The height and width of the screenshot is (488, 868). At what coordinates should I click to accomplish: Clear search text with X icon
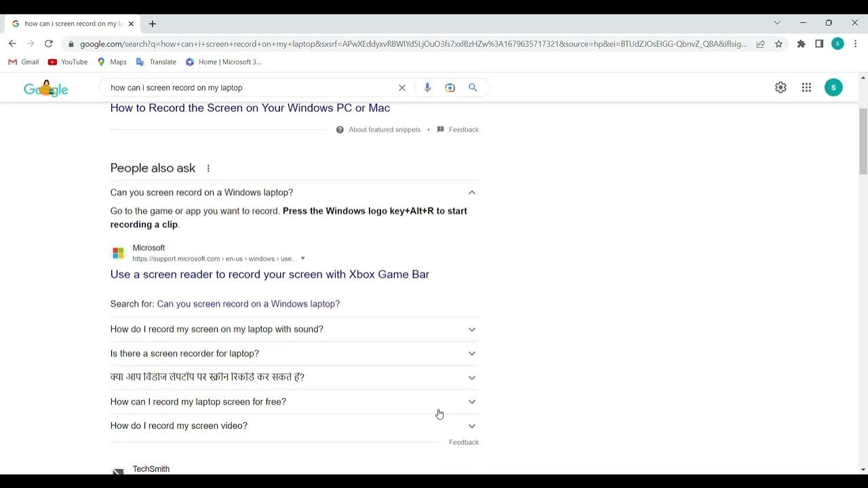(x=402, y=87)
